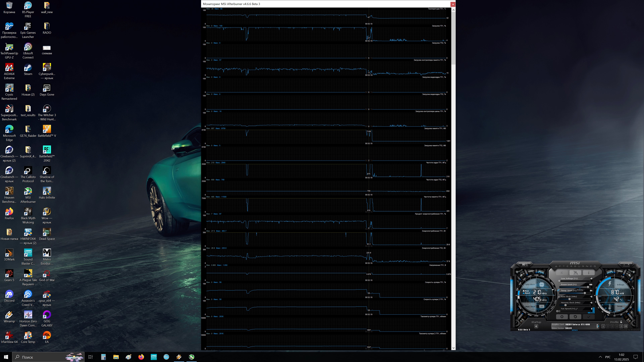Click the Kombustor K button
Screen dimensions: 644x362
point(562,273)
